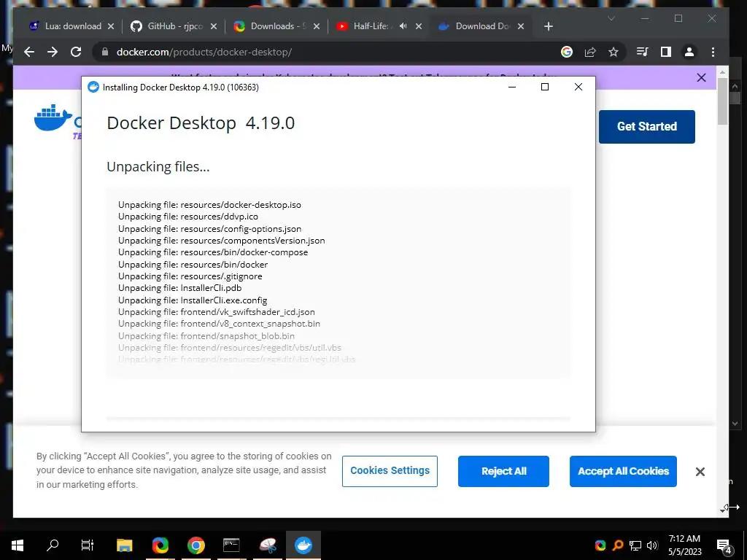Share this page via the share icon
The height and width of the screenshot is (560, 747).
point(590,52)
